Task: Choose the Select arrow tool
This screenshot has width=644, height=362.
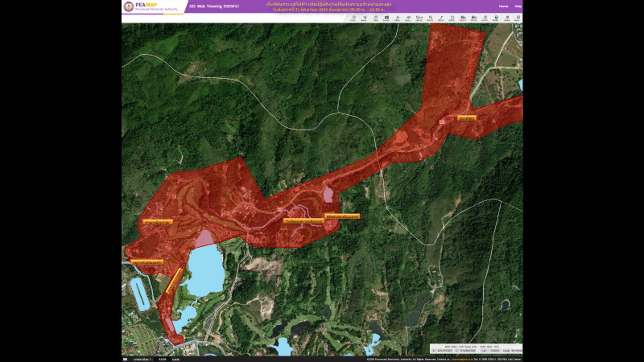Action: (x=365, y=18)
